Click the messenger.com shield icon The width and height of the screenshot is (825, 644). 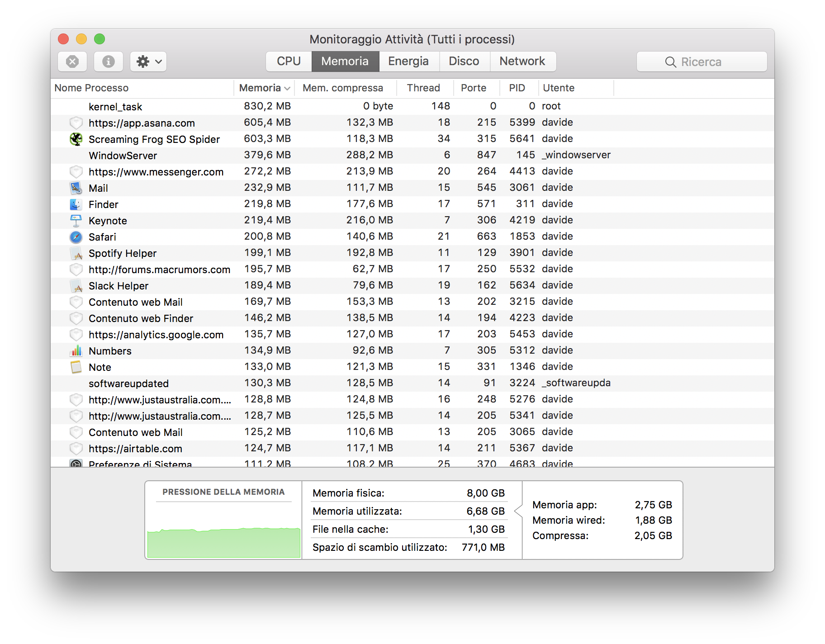[76, 171]
